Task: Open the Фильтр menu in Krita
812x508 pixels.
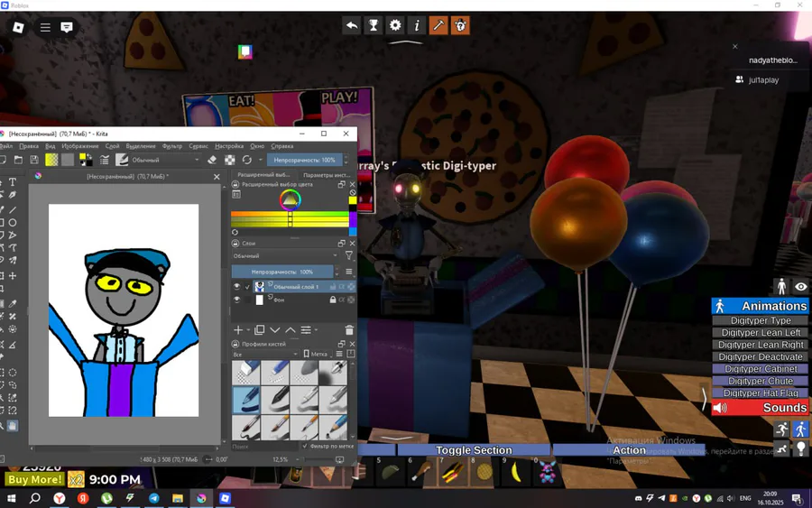Action: pyautogui.click(x=172, y=146)
